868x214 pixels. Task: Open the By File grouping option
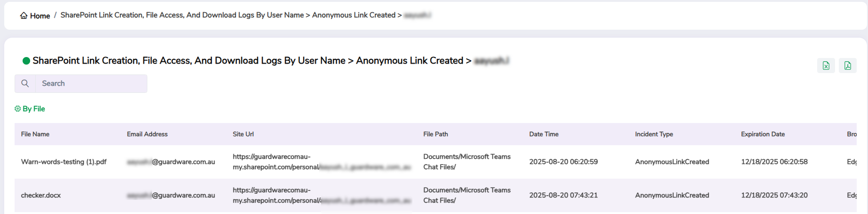[x=33, y=109]
